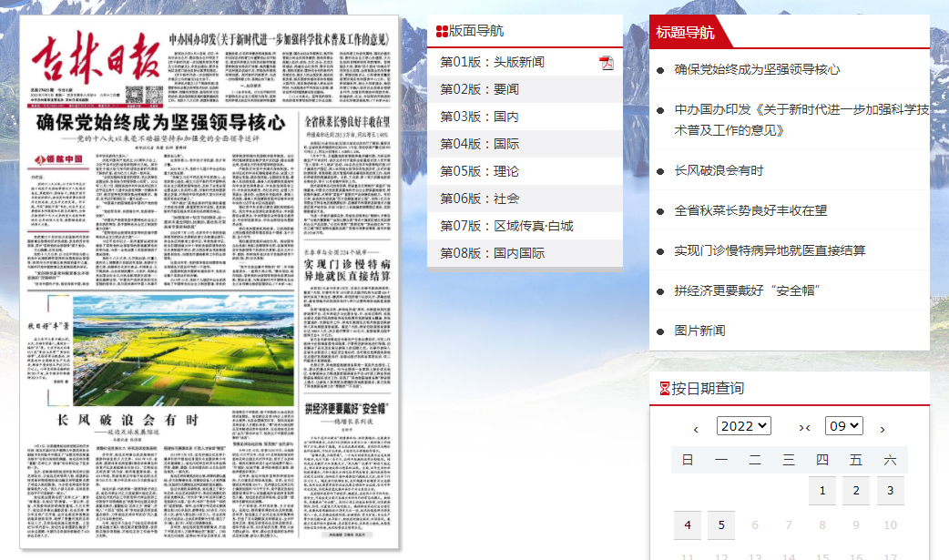
Task: Open the PDF icon for 第01版 头版新闻
Action: (607, 63)
